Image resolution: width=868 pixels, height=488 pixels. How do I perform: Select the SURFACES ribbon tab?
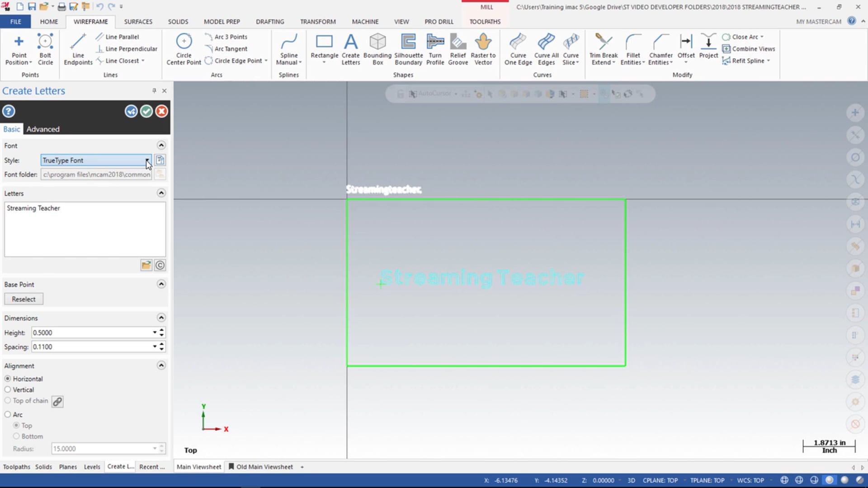pos(138,21)
